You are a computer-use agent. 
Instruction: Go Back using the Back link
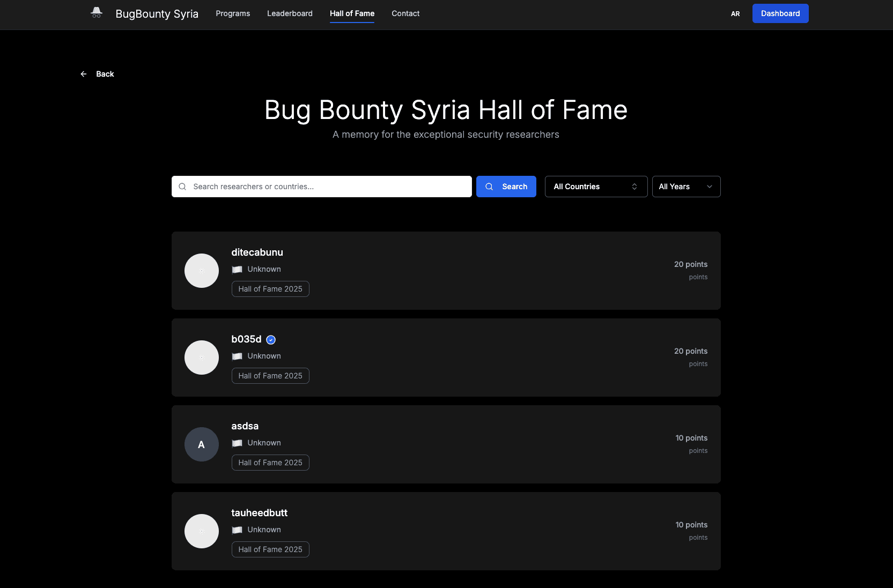[x=97, y=74]
